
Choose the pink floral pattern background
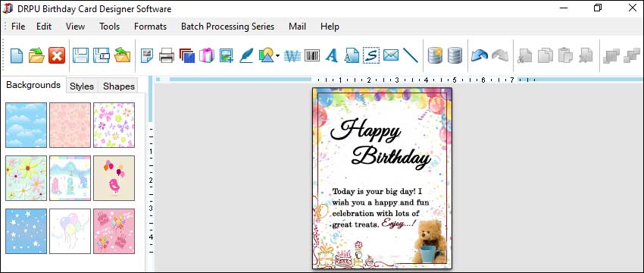pyautogui.click(x=70, y=125)
